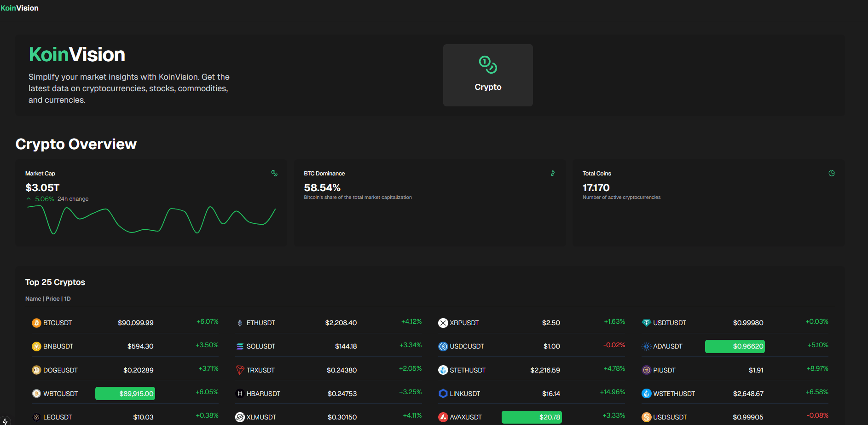This screenshot has height=425, width=868.
Task: Select the Avalanche icon beside AVAXUSDT
Action: click(x=442, y=417)
